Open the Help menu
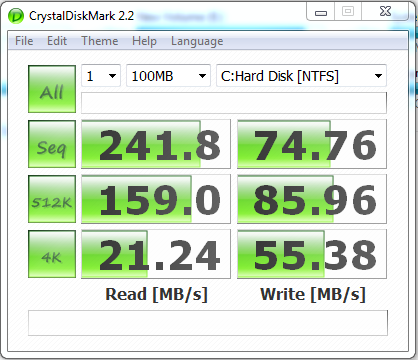 pyautogui.click(x=144, y=41)
